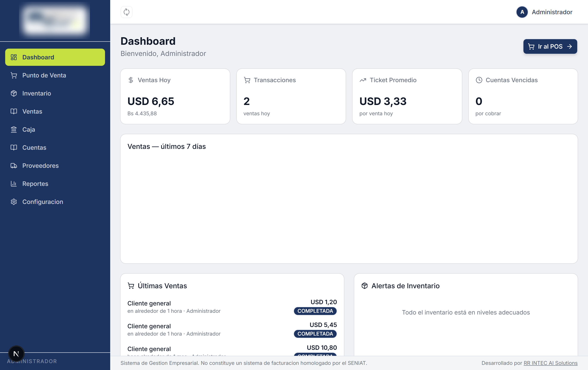588x370 pixels.
Task: Click the 'por cobrar' caption
Action: point(488,114)
